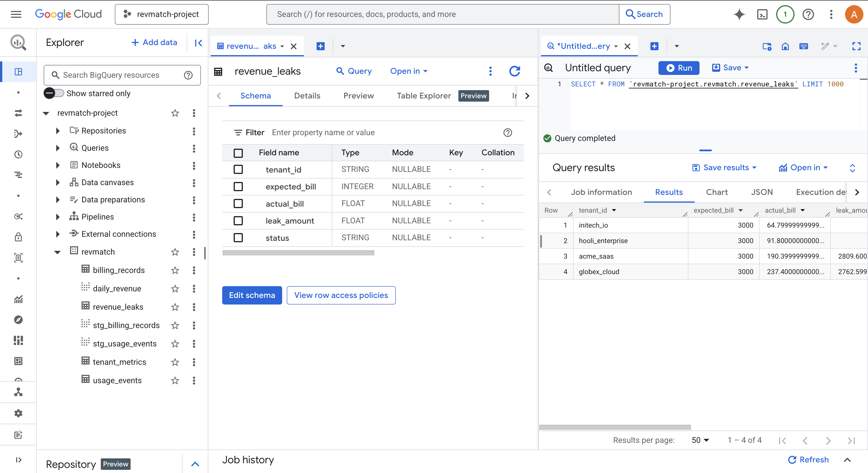
Task: Star the revenue_leaks table in Explorer
Action: click(175, 307)
